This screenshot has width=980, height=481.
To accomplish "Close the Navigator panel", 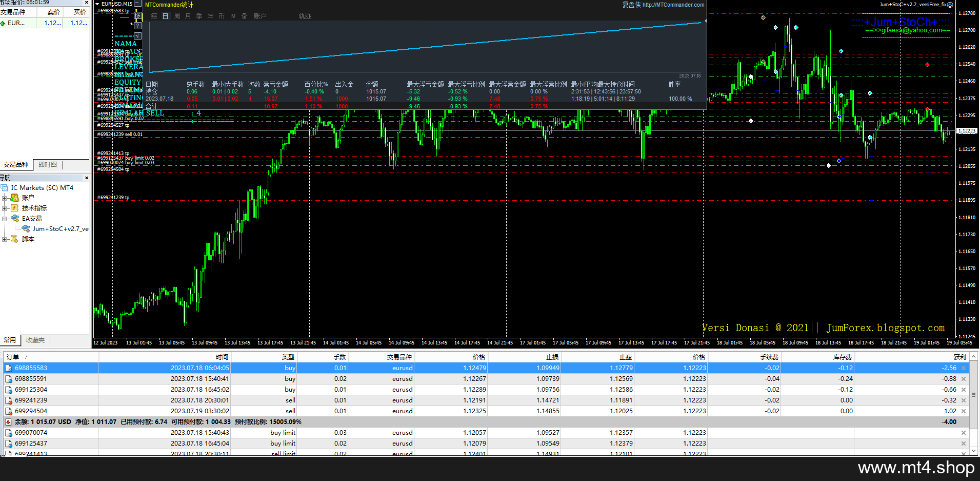I will click(x=86, y=178).
